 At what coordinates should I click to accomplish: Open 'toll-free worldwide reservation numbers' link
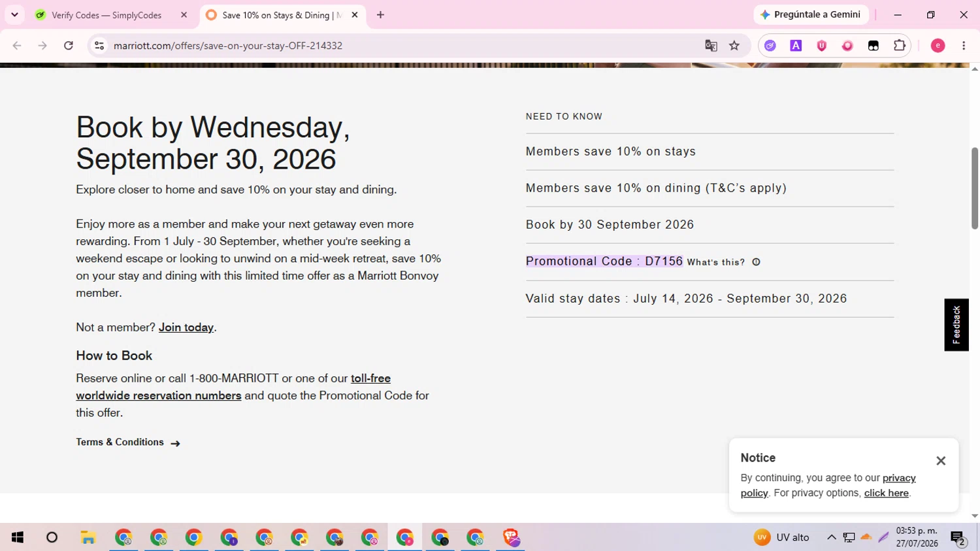coord(233,387)
